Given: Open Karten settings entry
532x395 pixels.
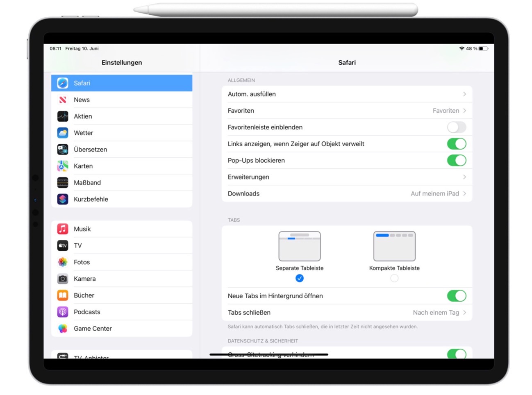Looking at the screenshot, I should pos(122,166).
